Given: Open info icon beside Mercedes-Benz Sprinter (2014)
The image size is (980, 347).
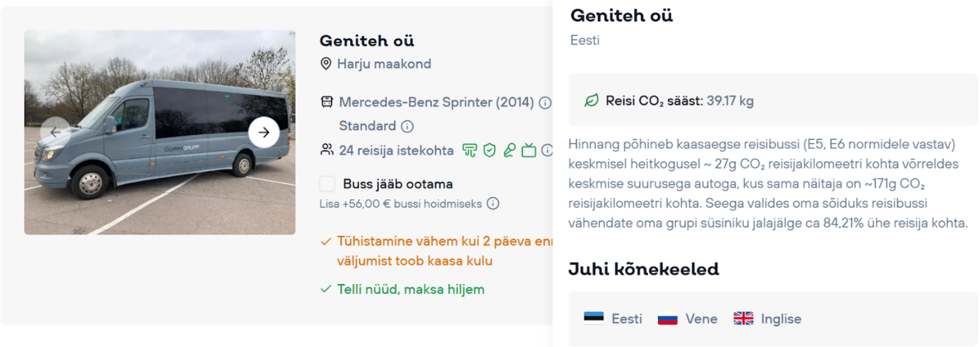Looking at the screenshot, I should (545, 102).
